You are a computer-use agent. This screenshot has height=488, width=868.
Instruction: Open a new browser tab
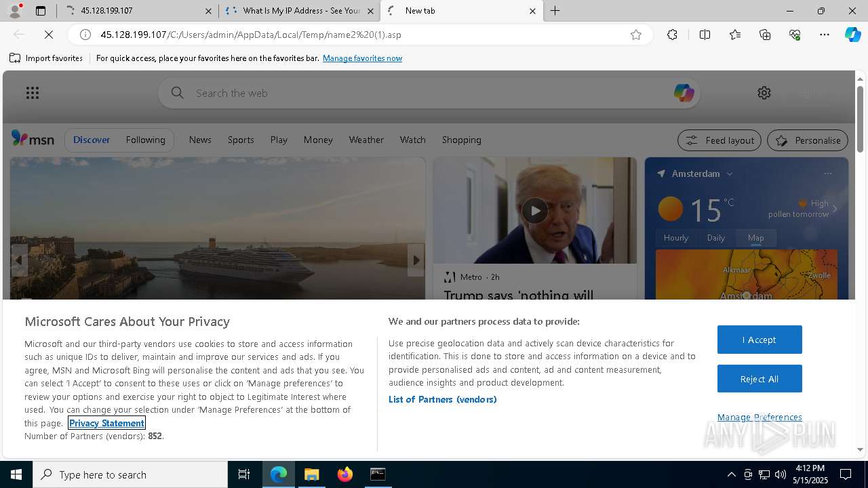pos(555,11)
